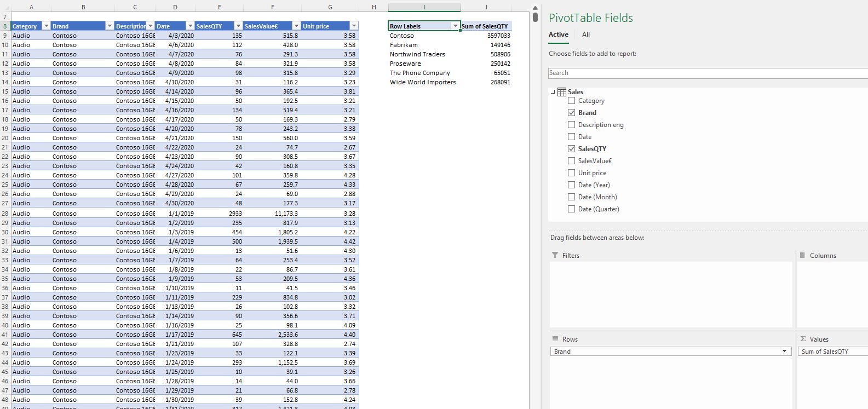The height and width of the screenshot is (409, 868).
Task: Click the field Search box
Action: coord(708,73)
